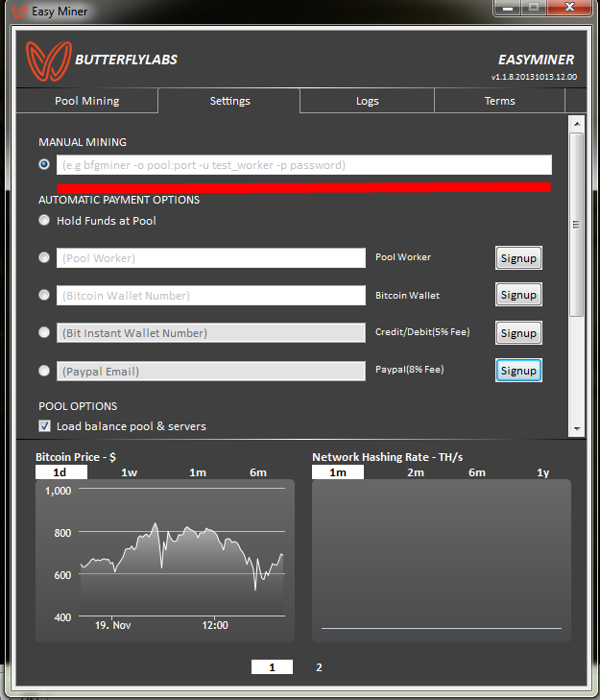
Task: Select the Manual Mining radio button
Action: (44, 164)
